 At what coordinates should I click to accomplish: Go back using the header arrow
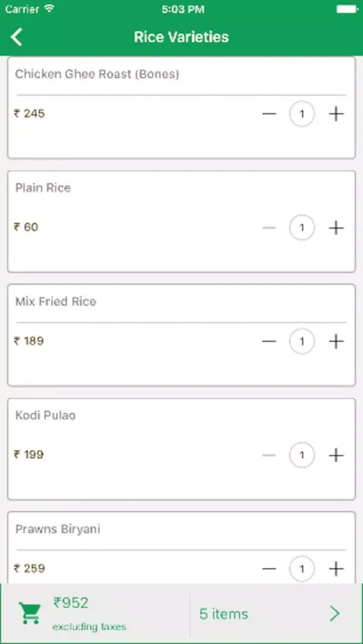pyautogui.click(x=17, y=37)
